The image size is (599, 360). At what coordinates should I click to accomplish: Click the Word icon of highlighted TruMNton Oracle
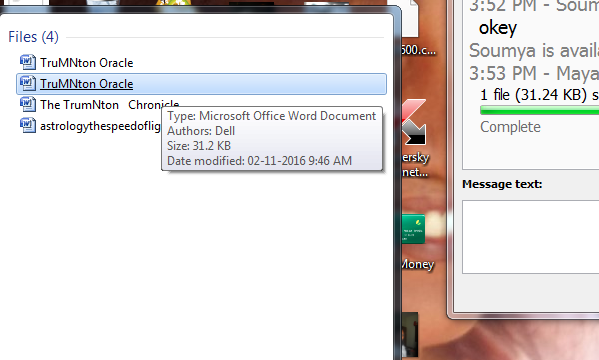point(28,83)
